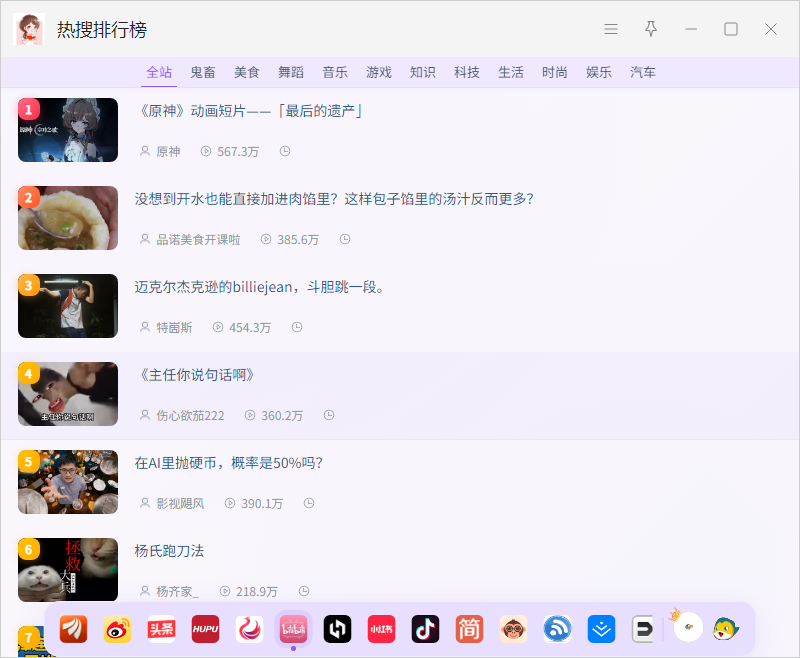Pin the window with the pushpin icon
Image resolution: width=800 pixels, height=658 pixels.
click(651, 29)
